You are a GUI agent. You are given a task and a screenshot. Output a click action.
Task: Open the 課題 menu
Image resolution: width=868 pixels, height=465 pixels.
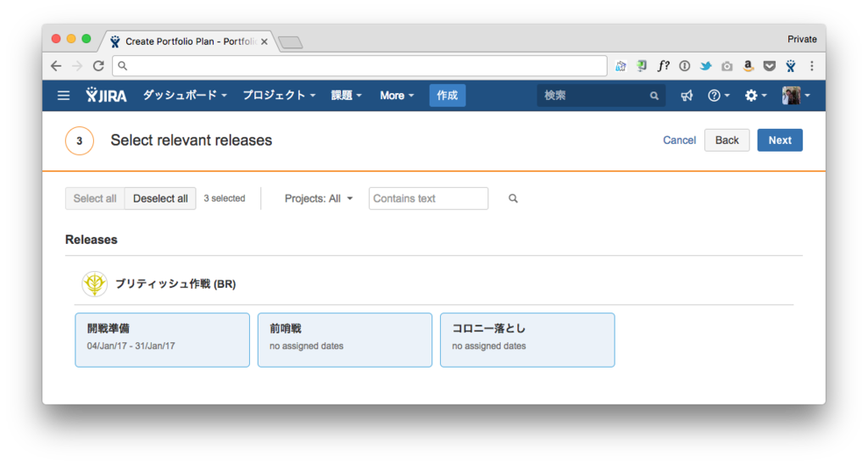coord(346,95)
